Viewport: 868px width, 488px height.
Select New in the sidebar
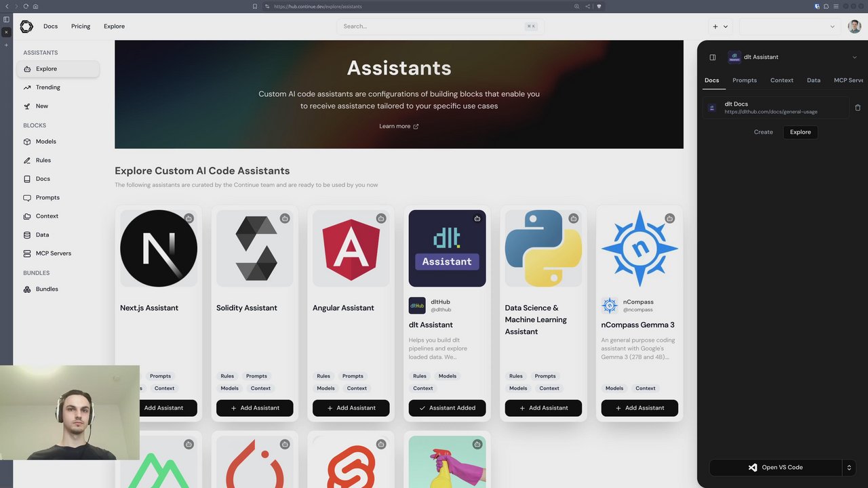[58, 106]
